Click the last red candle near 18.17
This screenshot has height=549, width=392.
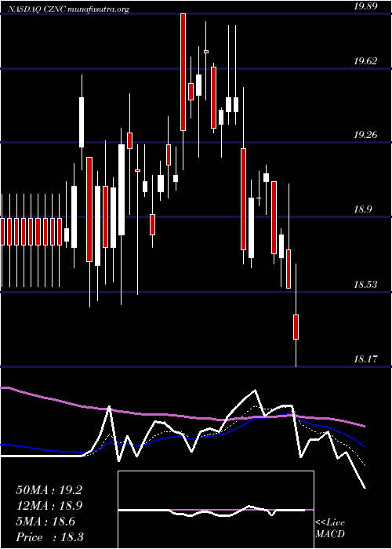296,327
